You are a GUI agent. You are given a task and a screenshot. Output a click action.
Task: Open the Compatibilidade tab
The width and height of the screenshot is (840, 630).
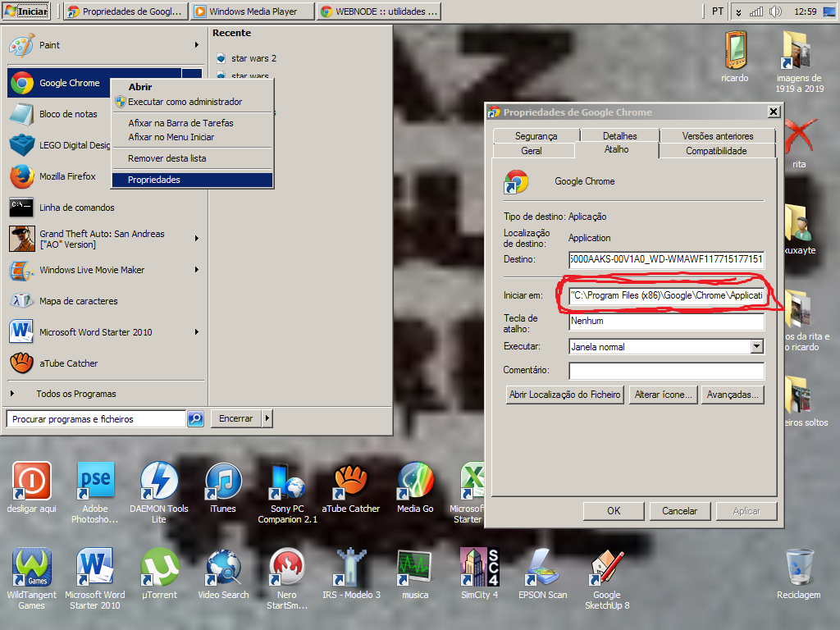click(x=717, y=151)
